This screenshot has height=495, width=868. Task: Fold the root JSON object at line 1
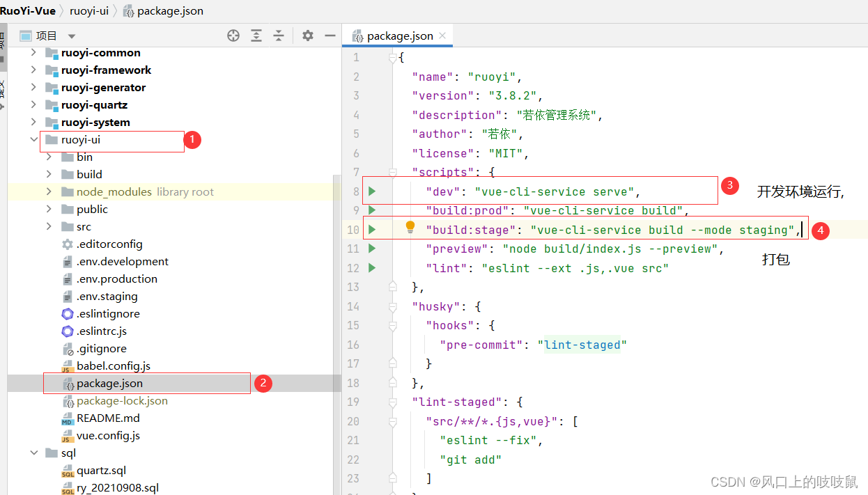(392, 57)
